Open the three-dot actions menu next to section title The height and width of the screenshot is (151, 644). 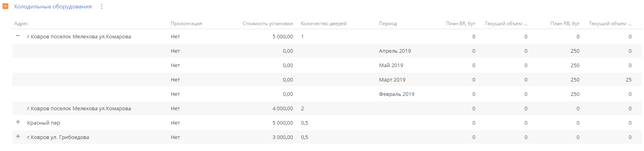[x=102, y=6]
